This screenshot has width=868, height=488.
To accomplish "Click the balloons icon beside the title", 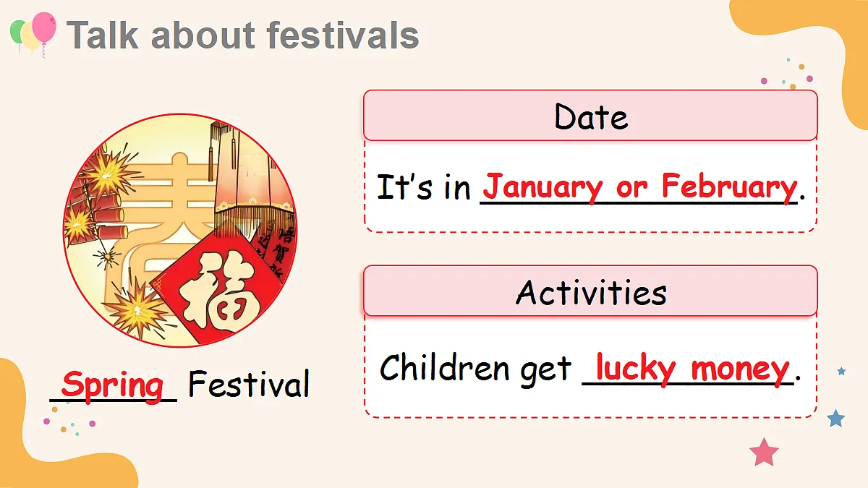I will click(33, 34).
